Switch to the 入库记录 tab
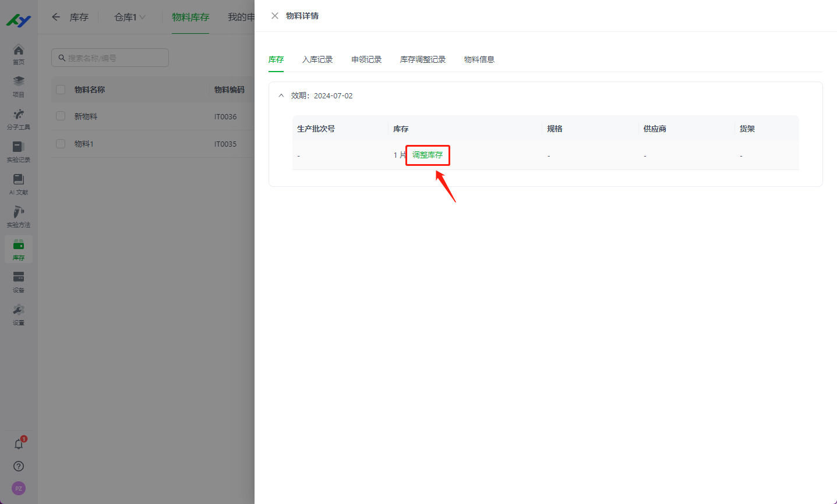 click(317, 59)
